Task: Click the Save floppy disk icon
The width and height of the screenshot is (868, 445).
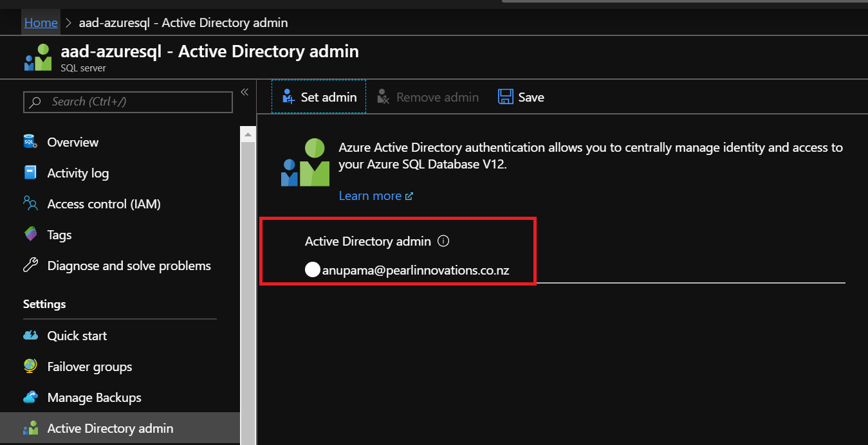Action: pyautogui.click(x=506, y=96)
